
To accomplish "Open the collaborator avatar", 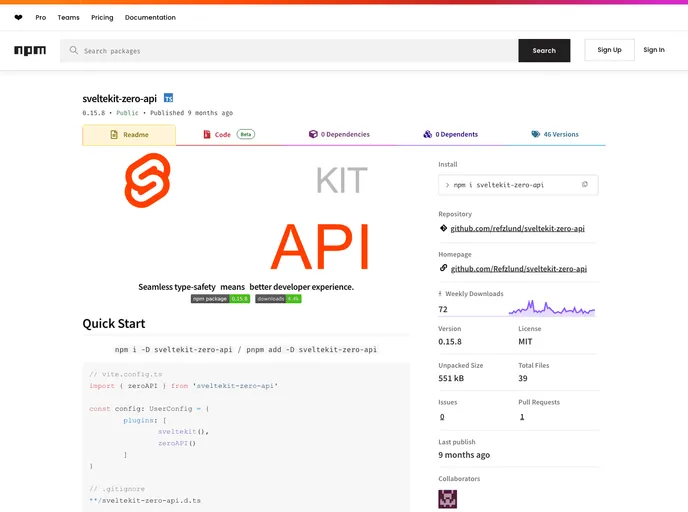I will (x=448, y=499).
